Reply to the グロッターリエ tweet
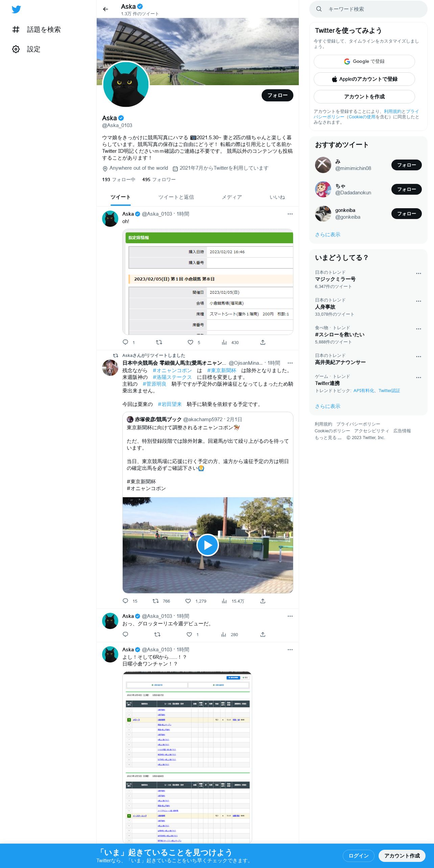This screenshot has width=434, height=868. click(x=125, y=634)
